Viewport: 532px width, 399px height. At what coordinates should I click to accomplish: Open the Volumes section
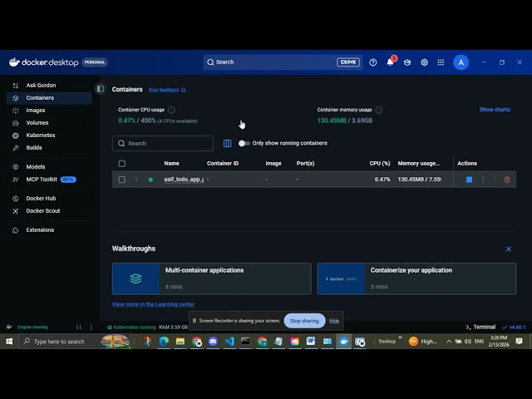coord(37,123)
